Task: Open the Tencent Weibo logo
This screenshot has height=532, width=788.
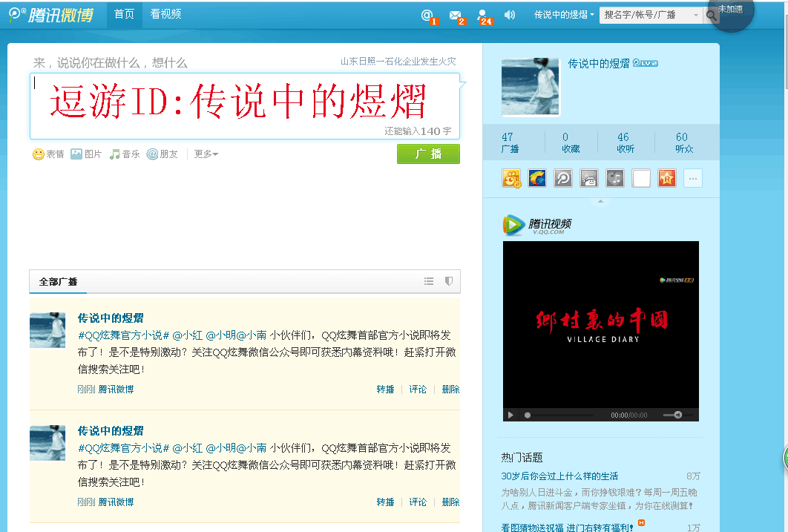Action: tap(51, 15)
